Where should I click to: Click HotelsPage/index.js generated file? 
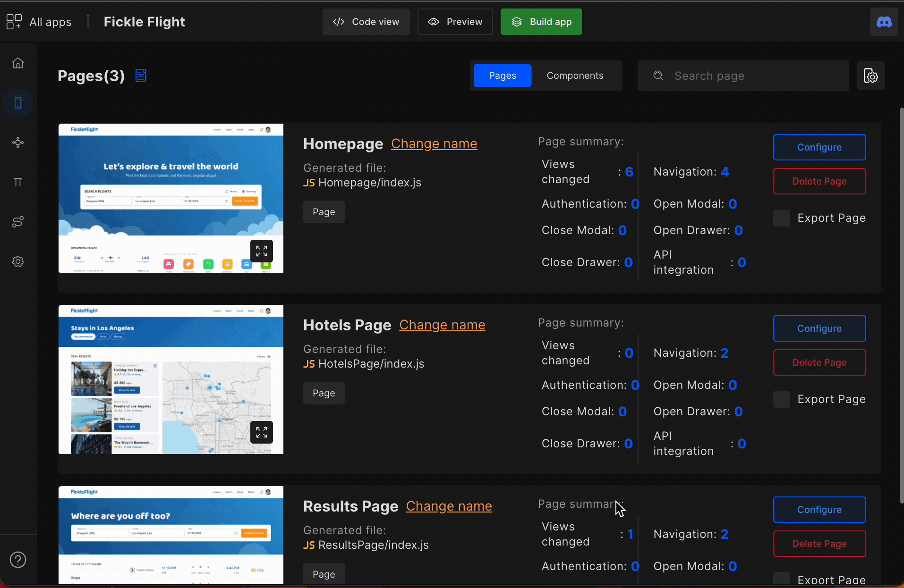364,364
